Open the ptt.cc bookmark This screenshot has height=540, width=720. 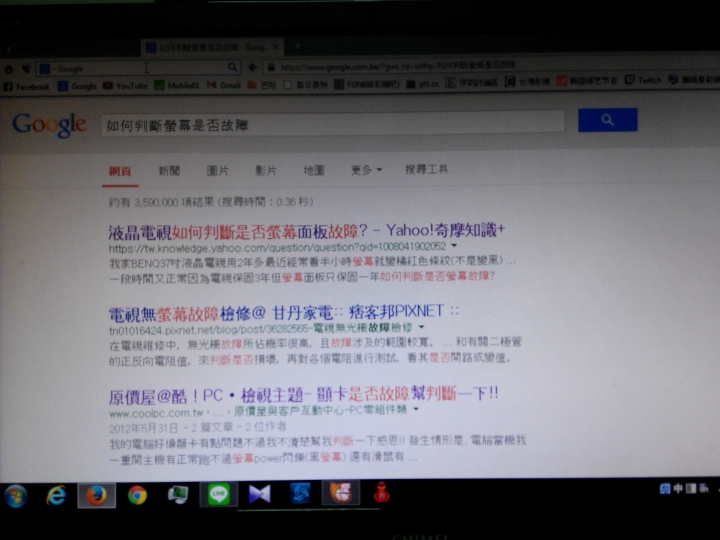423,84
